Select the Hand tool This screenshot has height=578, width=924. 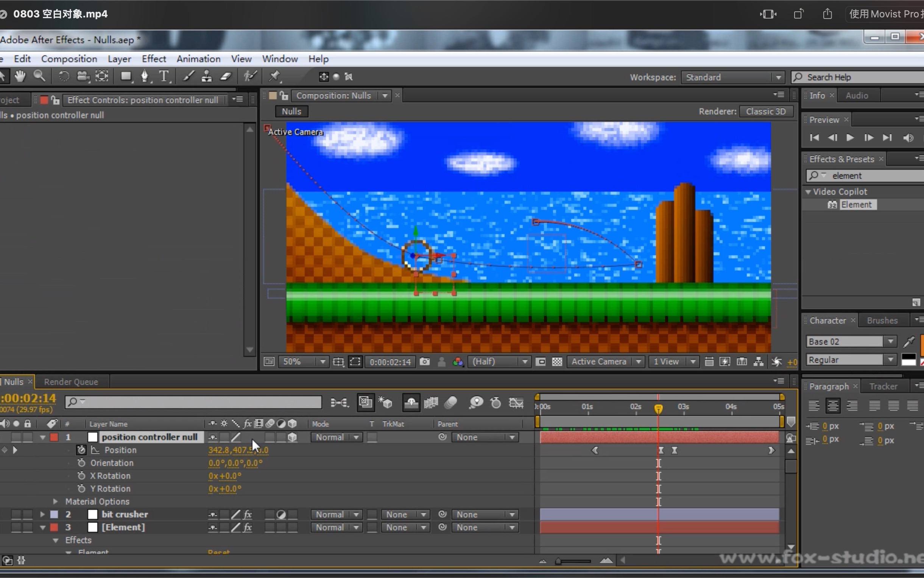click(20, 77)
